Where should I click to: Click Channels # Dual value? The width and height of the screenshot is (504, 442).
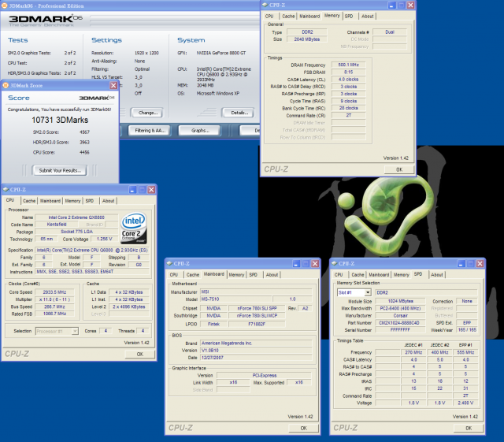[x=390, y=32]
